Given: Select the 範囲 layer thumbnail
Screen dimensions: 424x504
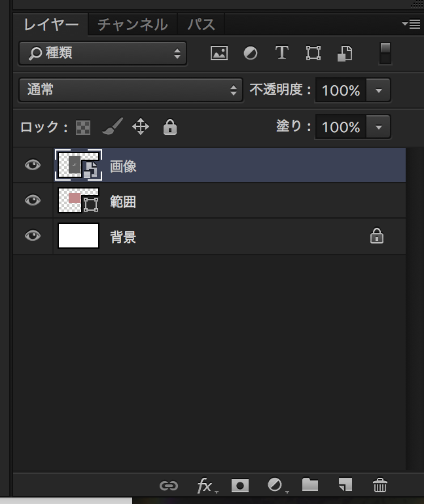Looking at the screenshot, I should coord(79,200).
